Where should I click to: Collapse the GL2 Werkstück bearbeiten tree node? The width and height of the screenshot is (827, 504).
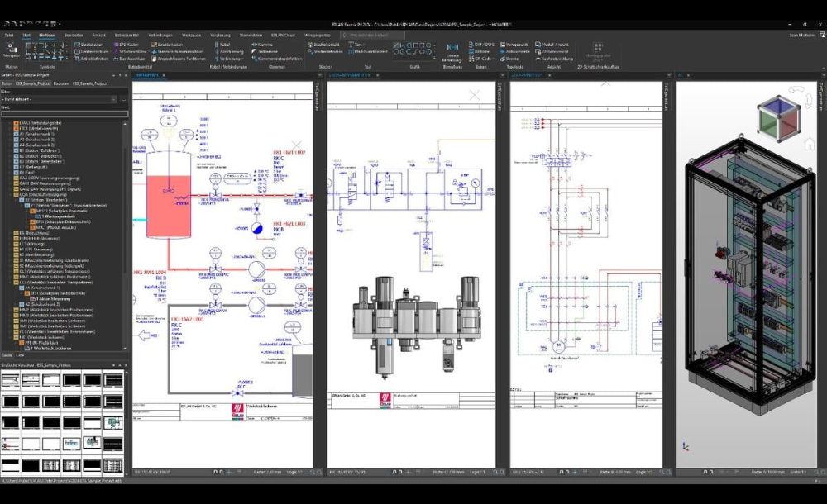11,282
